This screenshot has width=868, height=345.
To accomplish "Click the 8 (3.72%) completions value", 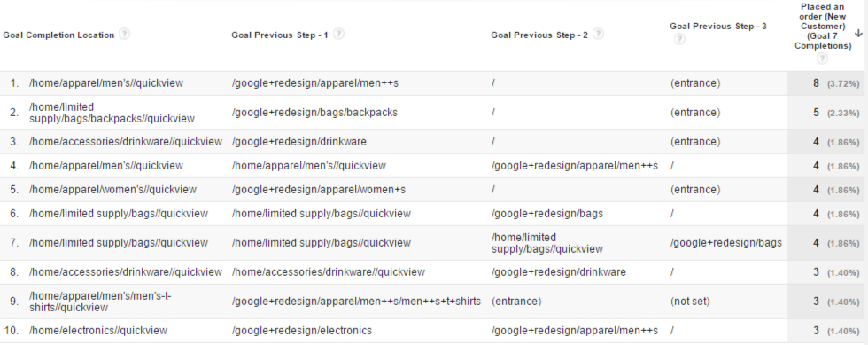I will point(836,83).
